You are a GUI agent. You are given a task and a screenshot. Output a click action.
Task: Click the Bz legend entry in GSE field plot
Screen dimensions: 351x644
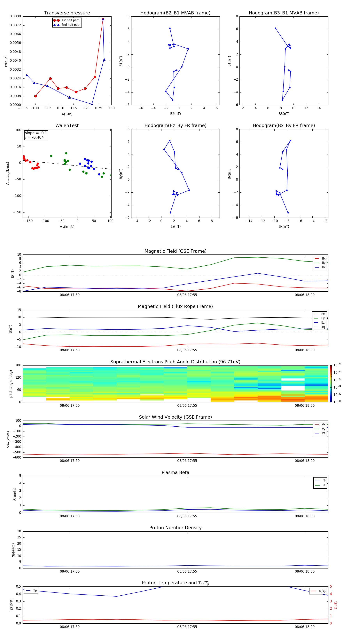[x=320, y=267]
